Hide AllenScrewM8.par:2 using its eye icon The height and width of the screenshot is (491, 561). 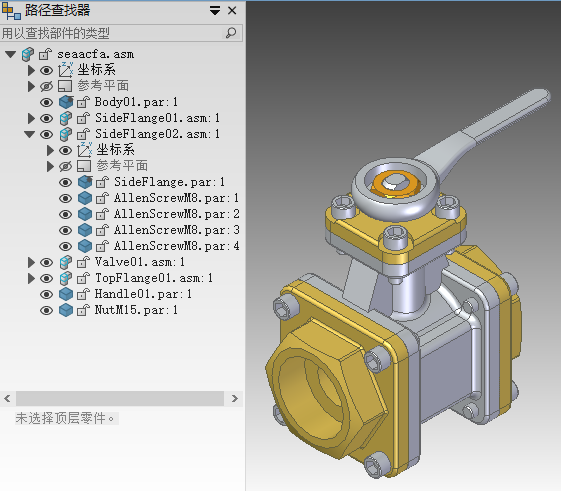65,214
